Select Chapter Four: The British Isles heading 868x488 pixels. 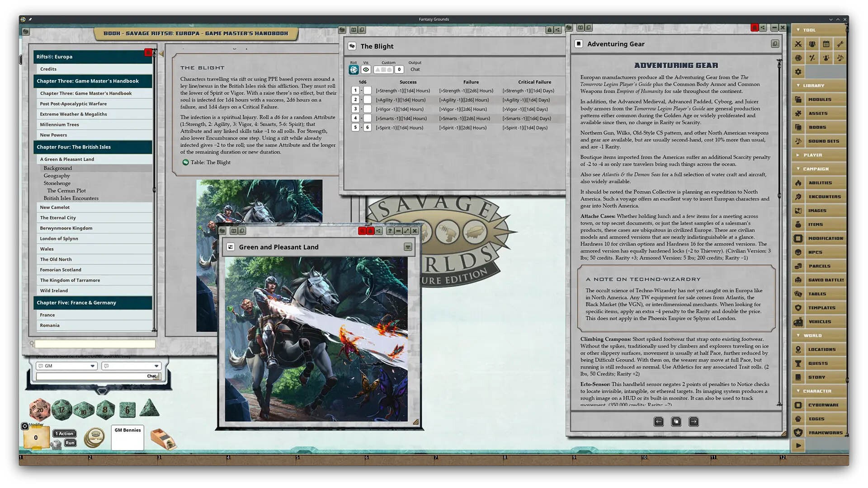point(93,147)
